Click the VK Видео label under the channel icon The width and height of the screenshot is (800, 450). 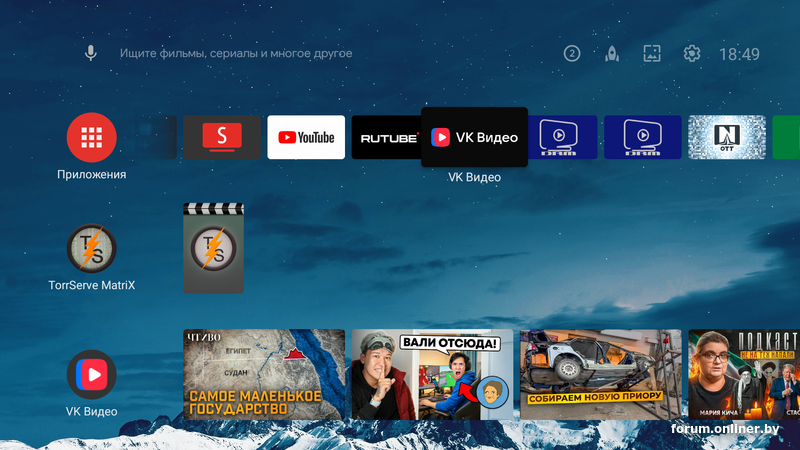[x=92, y=411]
